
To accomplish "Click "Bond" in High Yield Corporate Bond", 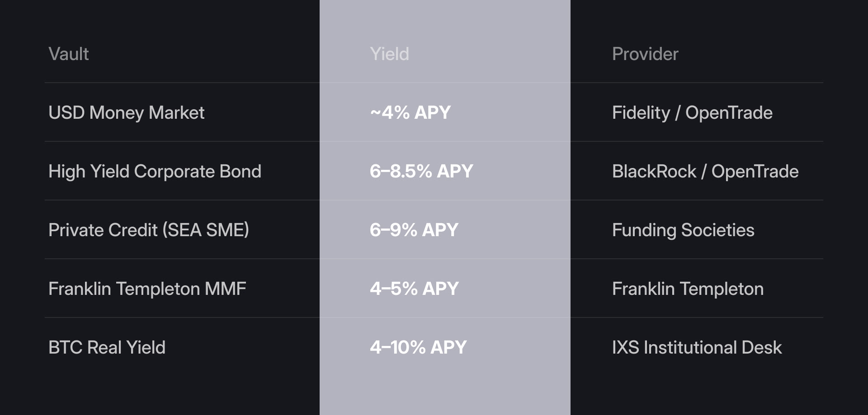I will pyautogui.click(x=241, y=172).
